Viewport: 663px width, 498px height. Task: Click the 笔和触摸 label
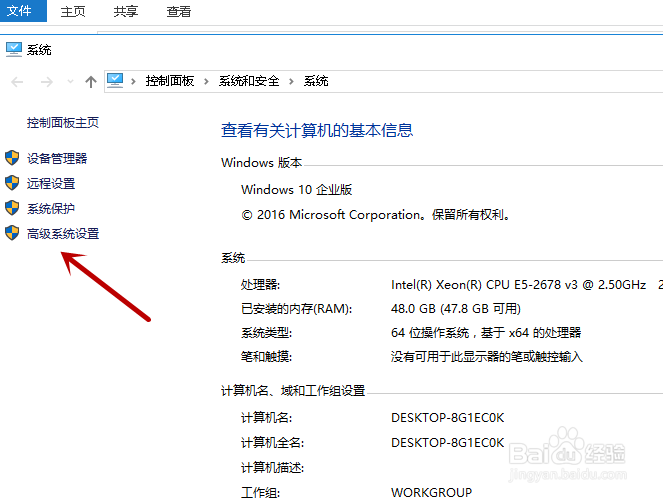click(x=266, y=357)
